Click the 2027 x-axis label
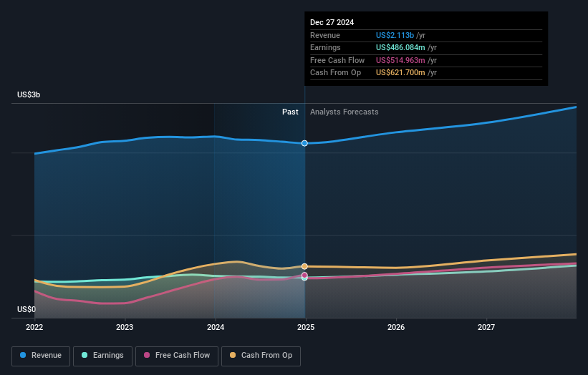 tap(486, 327)
